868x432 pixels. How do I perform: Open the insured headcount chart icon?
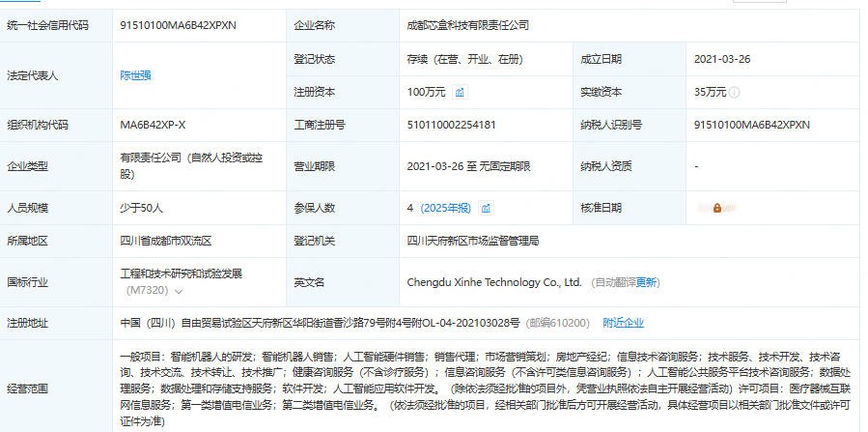click(x=486, y=208)
